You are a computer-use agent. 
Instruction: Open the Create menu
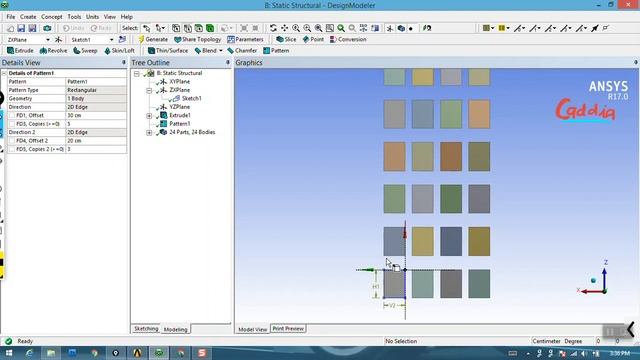pos(28,17)
